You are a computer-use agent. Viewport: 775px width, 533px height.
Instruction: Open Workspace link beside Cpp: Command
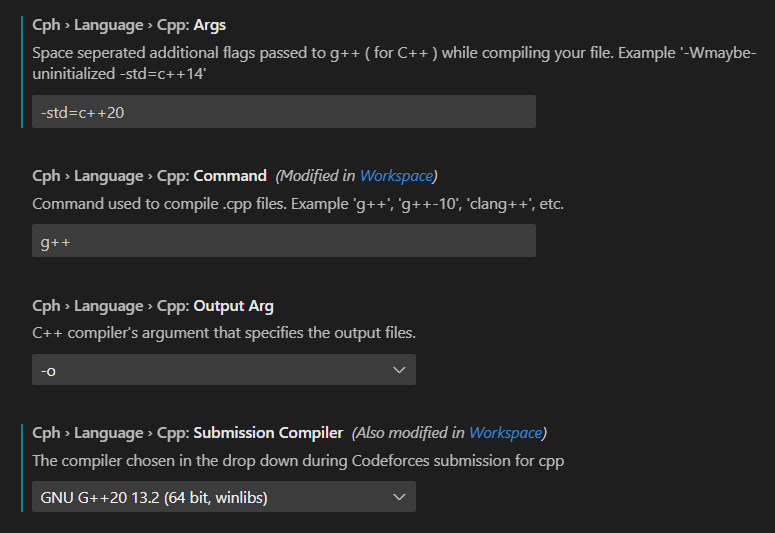pos(396,175)
